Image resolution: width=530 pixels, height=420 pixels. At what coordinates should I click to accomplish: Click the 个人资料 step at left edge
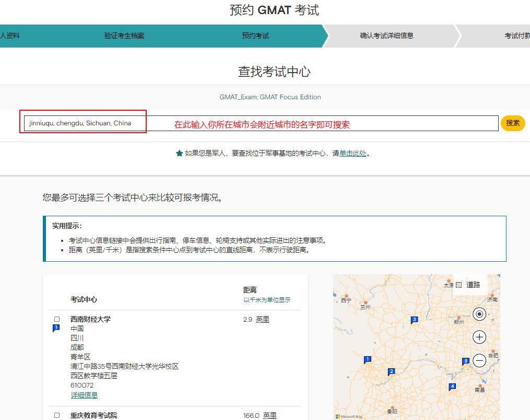tap(10, 36)
